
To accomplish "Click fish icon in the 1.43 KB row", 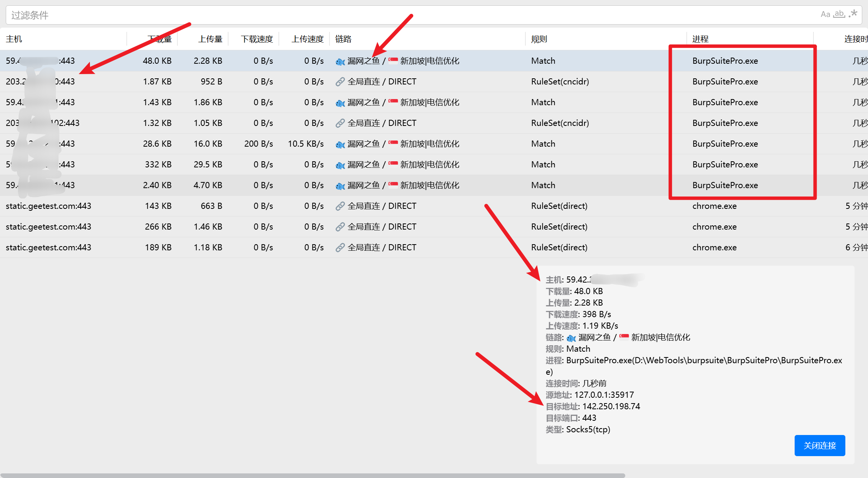I will pos(340,103).
